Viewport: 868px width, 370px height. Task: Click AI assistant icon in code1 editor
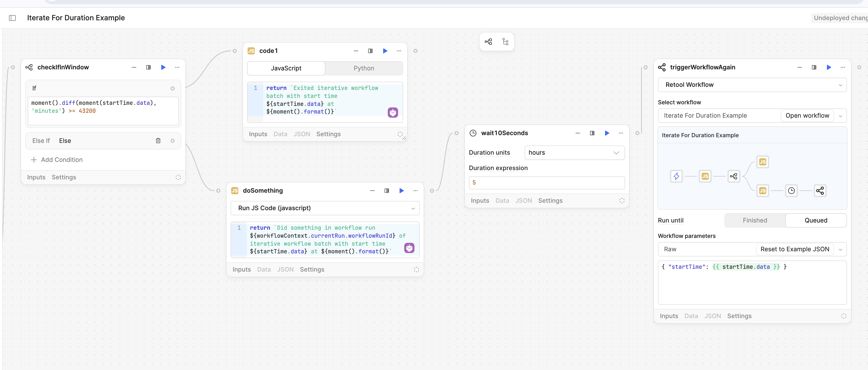[393, 112]
